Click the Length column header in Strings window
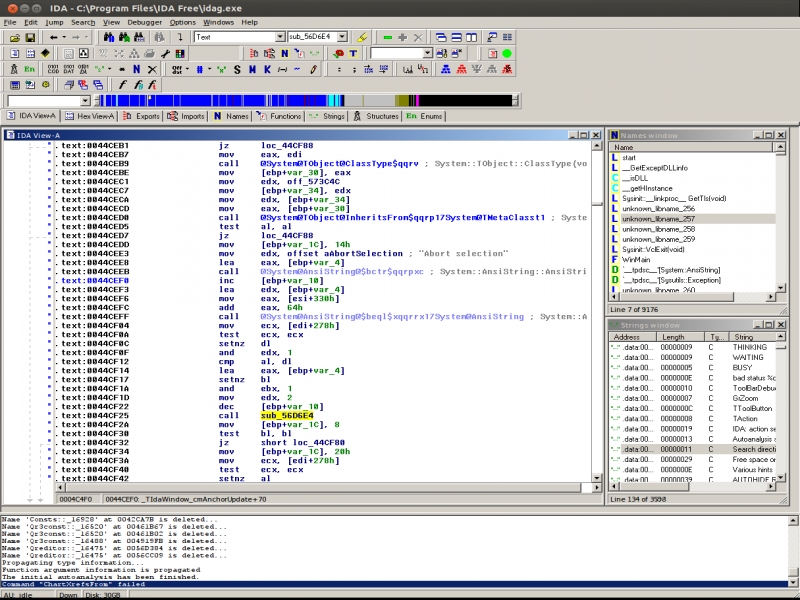800x600 pixels. click(x=673, y=337)
